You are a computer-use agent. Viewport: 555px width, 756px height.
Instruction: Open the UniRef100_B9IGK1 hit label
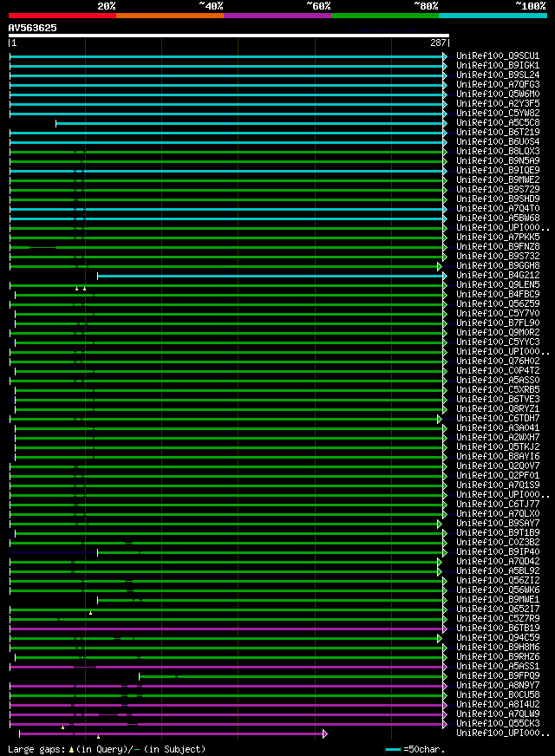498,66
